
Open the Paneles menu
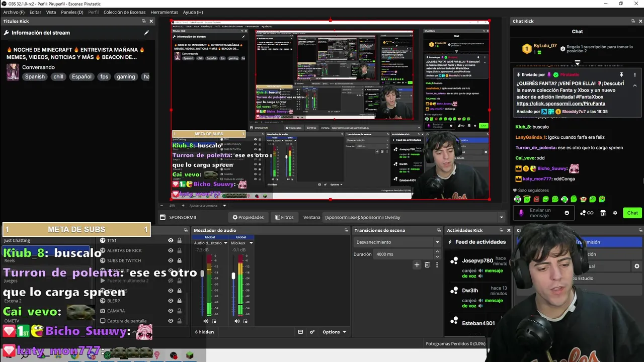pos(72,12)
